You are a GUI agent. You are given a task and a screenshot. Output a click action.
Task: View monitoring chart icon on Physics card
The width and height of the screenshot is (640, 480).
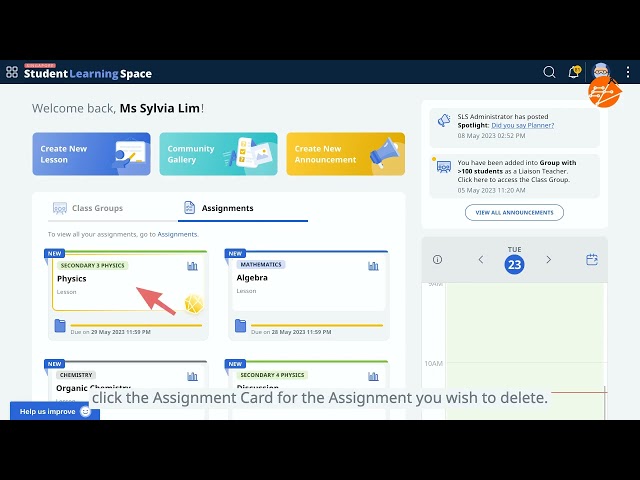(192, 266)
